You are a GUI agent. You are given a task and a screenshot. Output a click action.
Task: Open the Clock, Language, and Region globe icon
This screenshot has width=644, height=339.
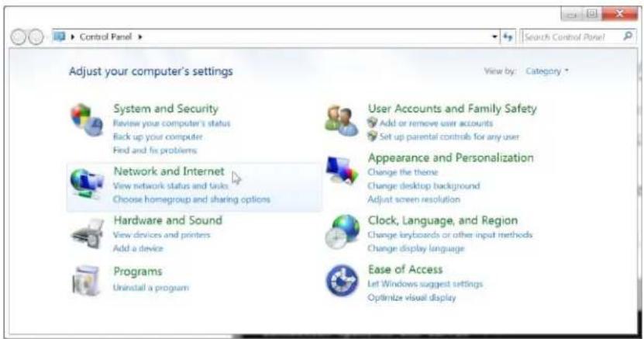point(343,232)
